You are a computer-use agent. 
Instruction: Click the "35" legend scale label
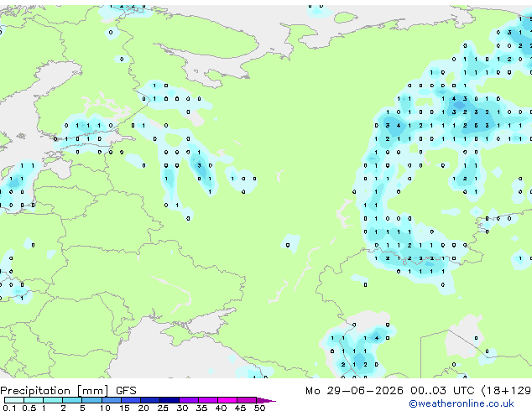(x=201, y=408)
